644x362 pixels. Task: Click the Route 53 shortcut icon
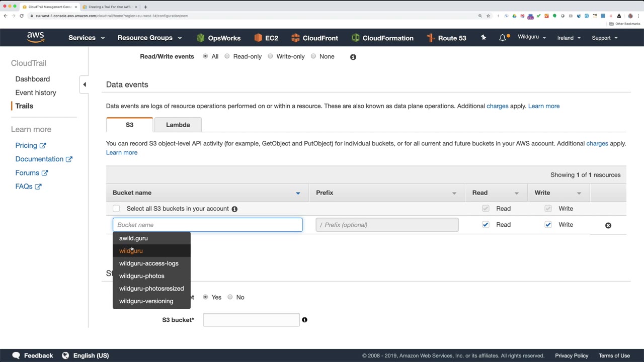[x=430, y=38]
